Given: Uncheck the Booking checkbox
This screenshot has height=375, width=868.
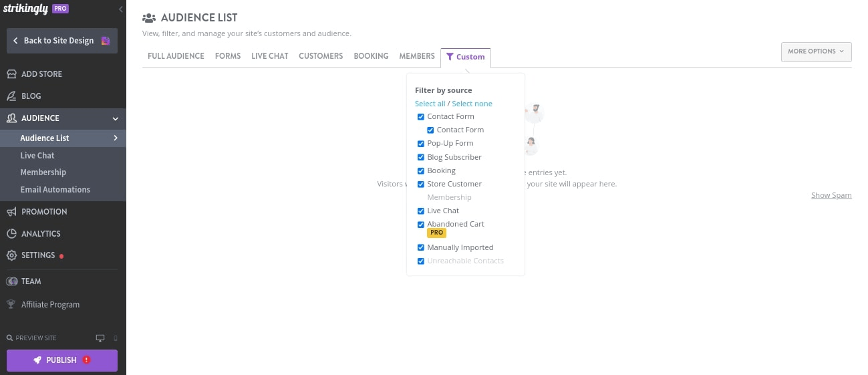Looking at the screenshot, I should click(421, 170).
